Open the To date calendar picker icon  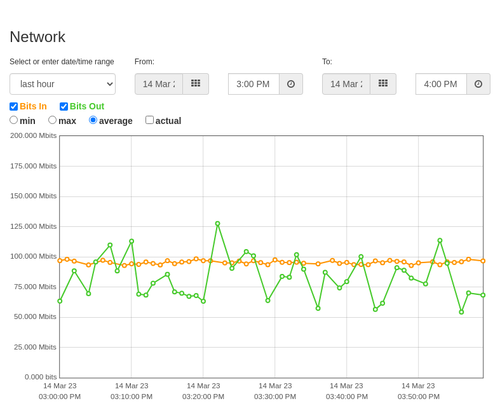[x=383, y=84]
